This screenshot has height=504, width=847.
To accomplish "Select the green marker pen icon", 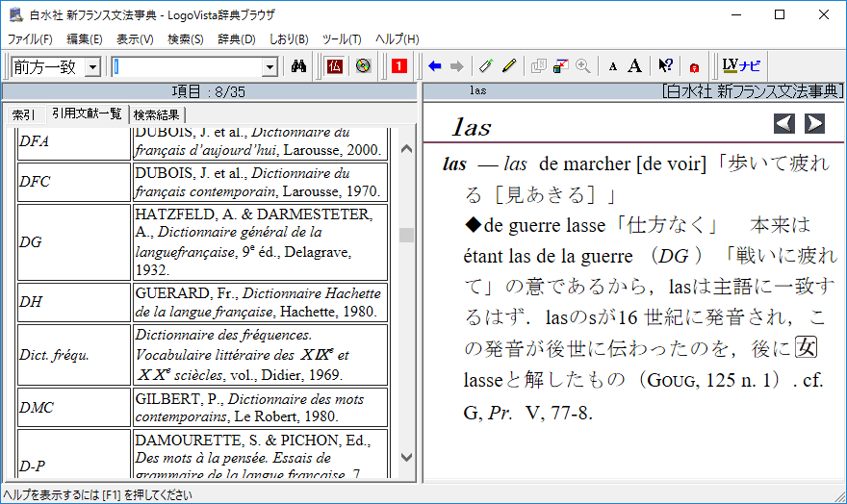I will click(486, 66).
